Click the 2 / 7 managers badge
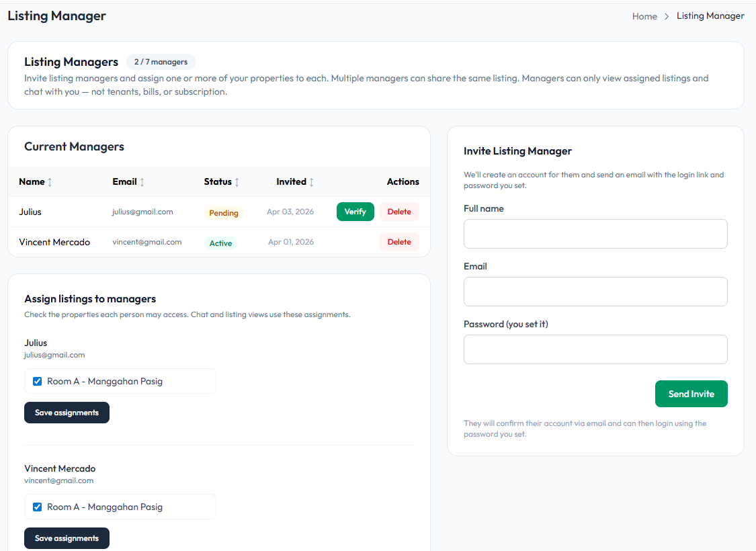 pyautogui.click(x=161, y=62)
